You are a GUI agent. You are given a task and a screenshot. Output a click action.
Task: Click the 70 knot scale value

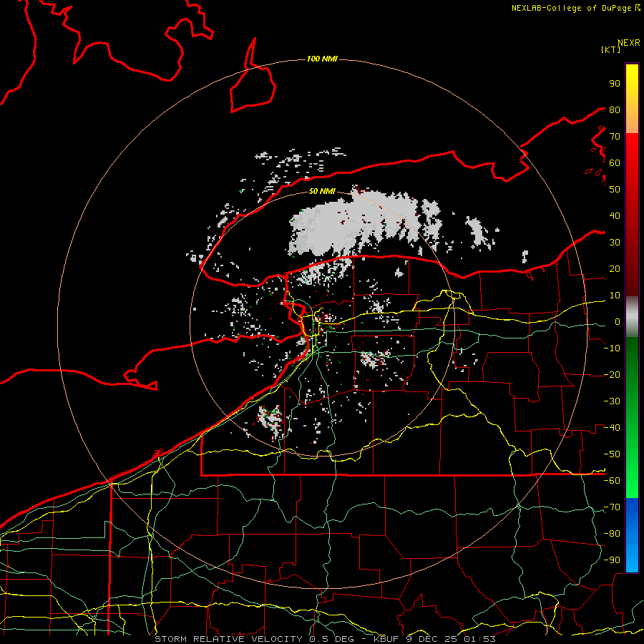tap(615, 137)
